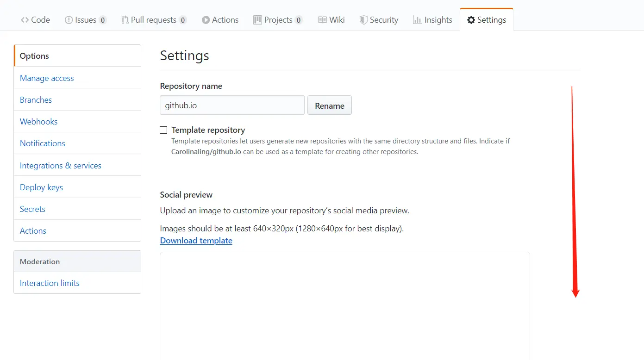Click the Issues count badge

103,20
